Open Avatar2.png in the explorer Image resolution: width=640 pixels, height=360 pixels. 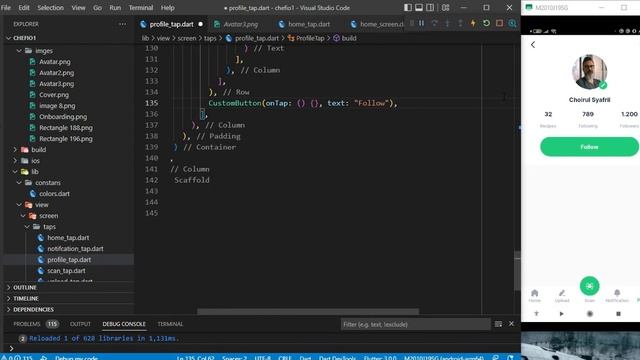(x=56, y=73)
